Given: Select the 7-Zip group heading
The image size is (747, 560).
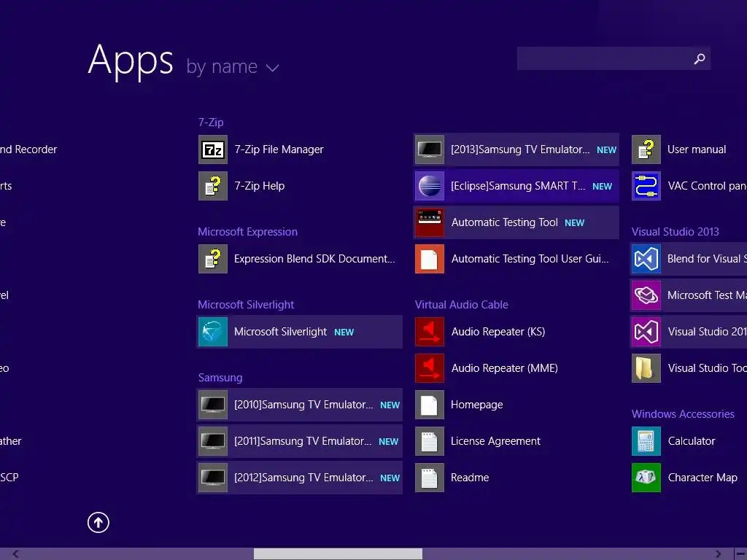Looking at the screenshot, I should point(211,122).
